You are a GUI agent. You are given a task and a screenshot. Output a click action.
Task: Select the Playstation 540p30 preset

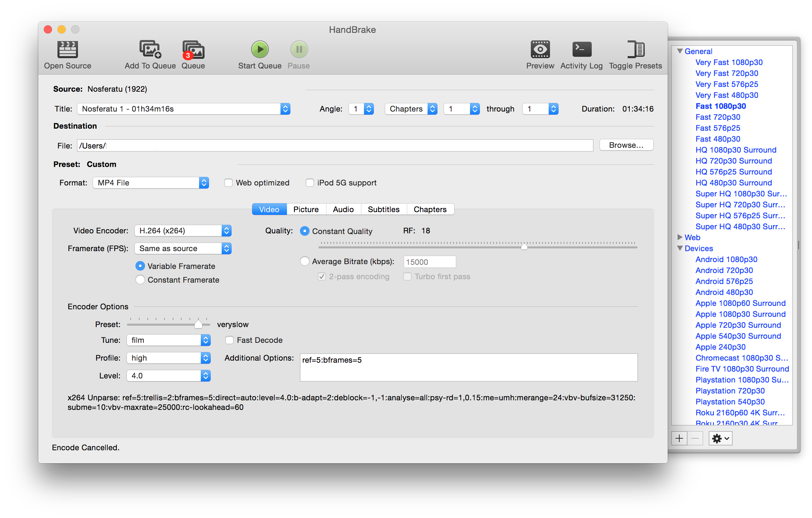[x=730, y=402]
